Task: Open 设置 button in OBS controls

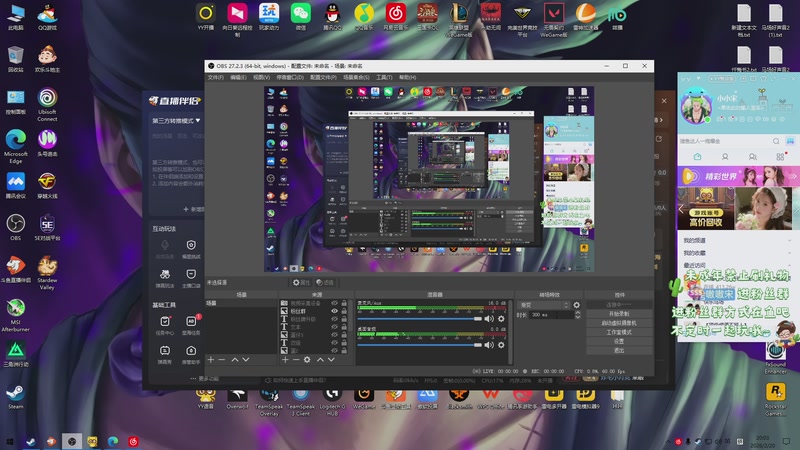Action: point(619,341)
